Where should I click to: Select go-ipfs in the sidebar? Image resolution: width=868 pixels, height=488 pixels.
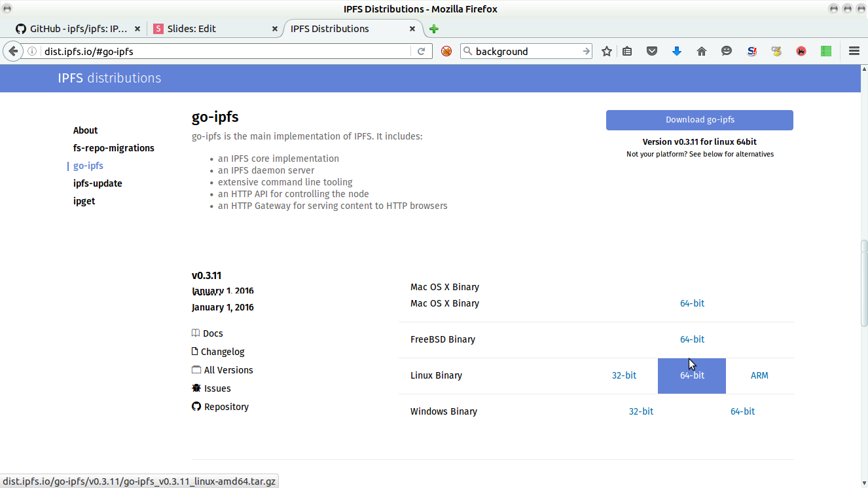tap(88, 166)
